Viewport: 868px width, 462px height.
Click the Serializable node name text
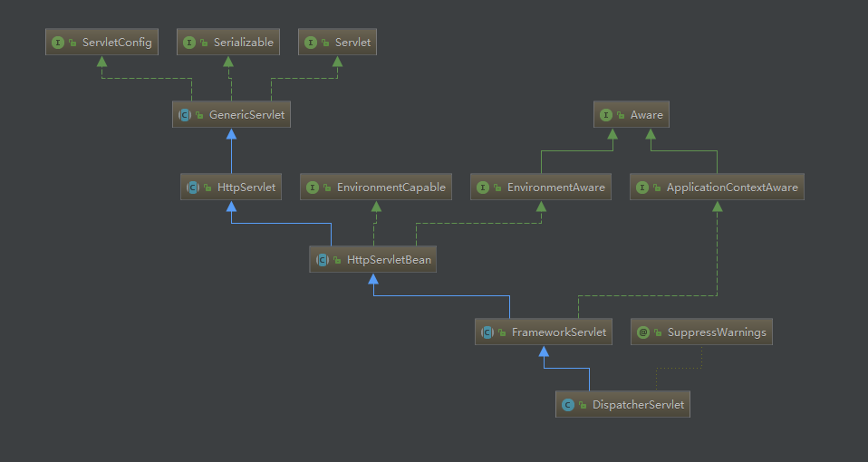click(243, 43)
